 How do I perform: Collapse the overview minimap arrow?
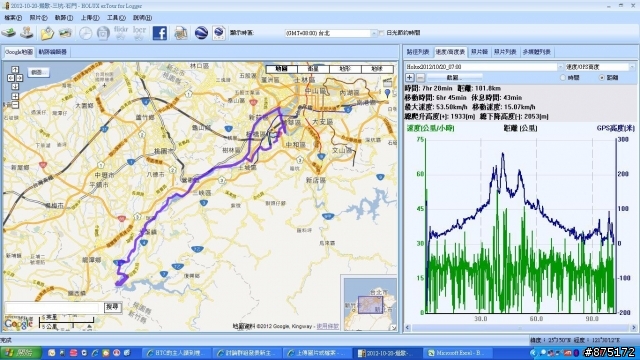click(393, 327)
